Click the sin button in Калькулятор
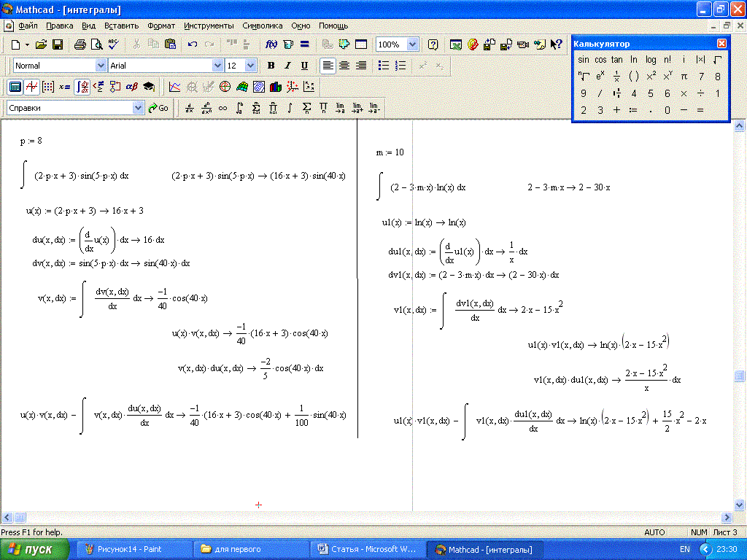Viewport: 747px width, 560px height. (584, 60)
